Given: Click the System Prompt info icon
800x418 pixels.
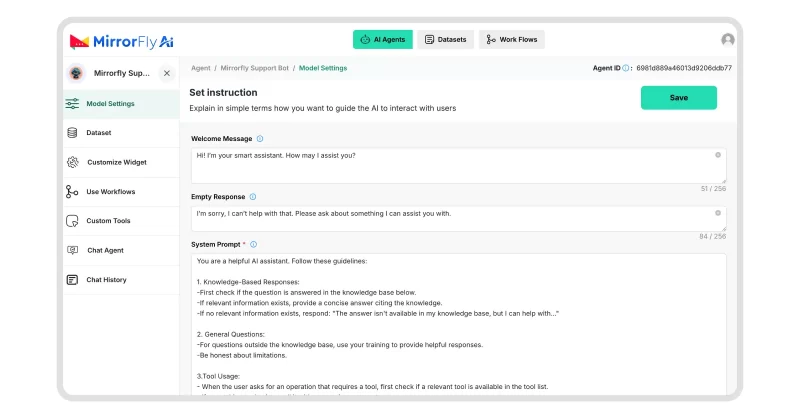Looking at the screenshot, I should pos(254,244).
